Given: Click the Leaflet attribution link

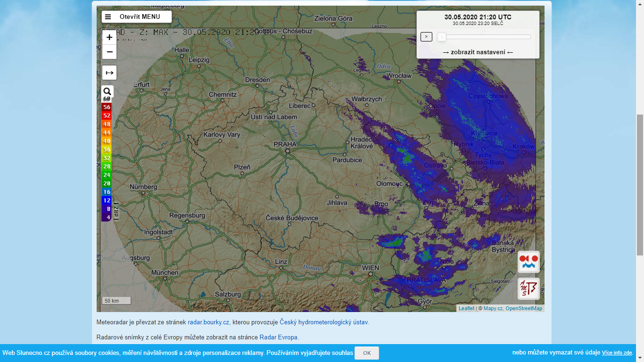Looking at the screenshot, I should point(466,308).
